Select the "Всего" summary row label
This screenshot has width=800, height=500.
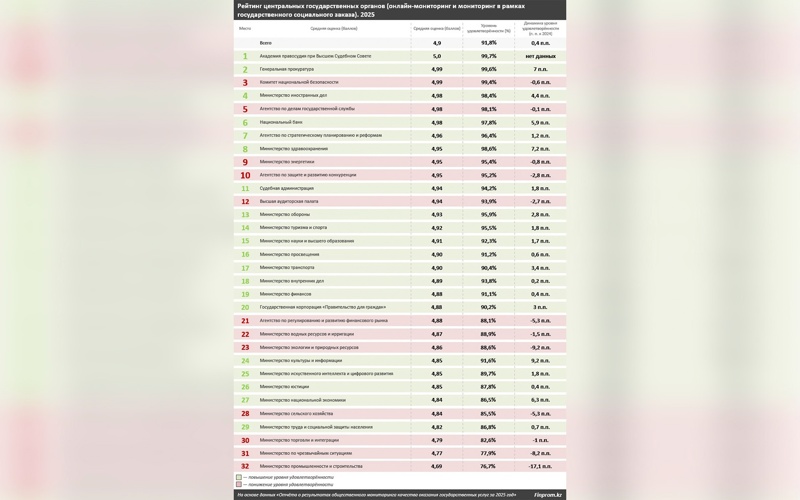pos(266,43)
